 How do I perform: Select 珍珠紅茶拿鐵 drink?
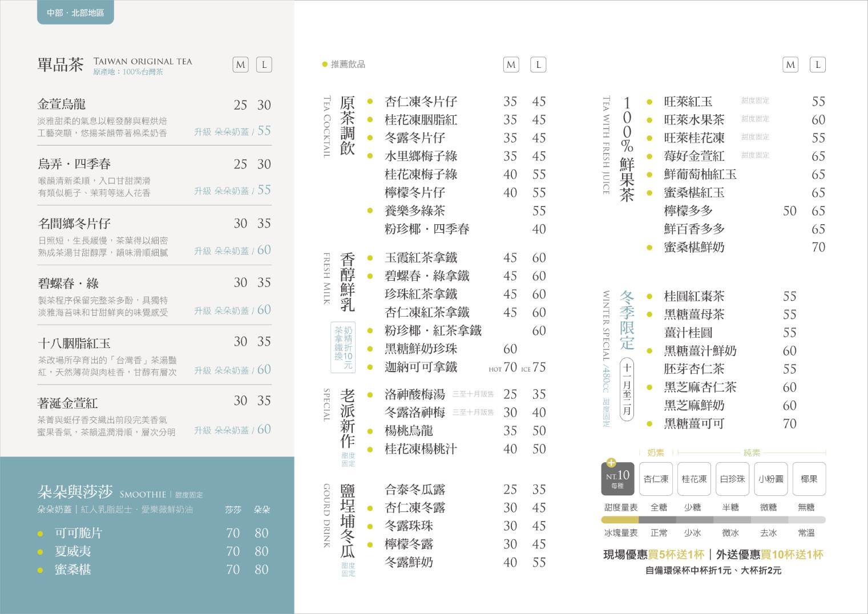(421, 294)
